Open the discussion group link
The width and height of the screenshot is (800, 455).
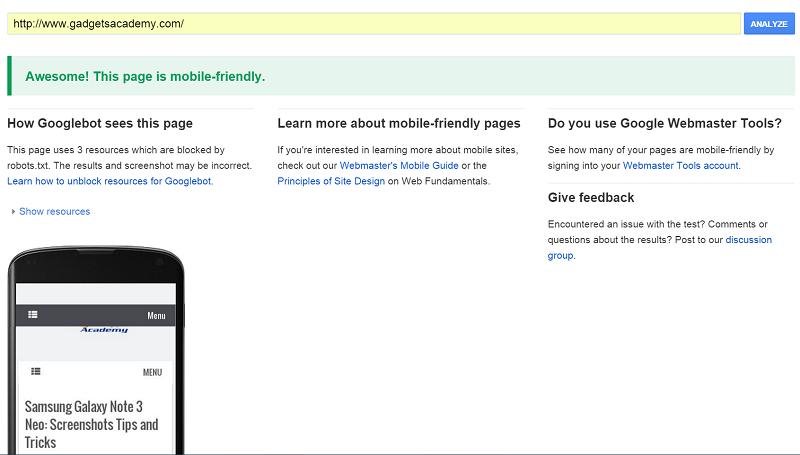660,247
